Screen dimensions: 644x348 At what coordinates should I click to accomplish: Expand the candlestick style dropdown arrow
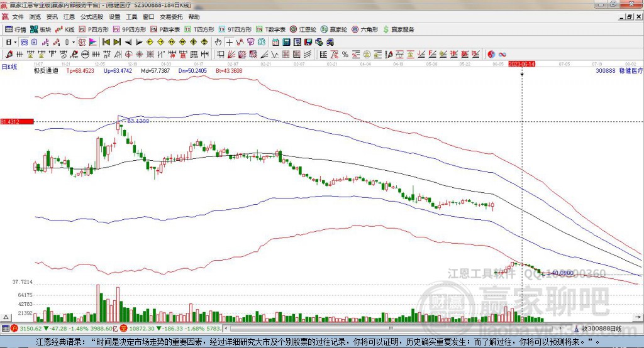click(73, 42)
